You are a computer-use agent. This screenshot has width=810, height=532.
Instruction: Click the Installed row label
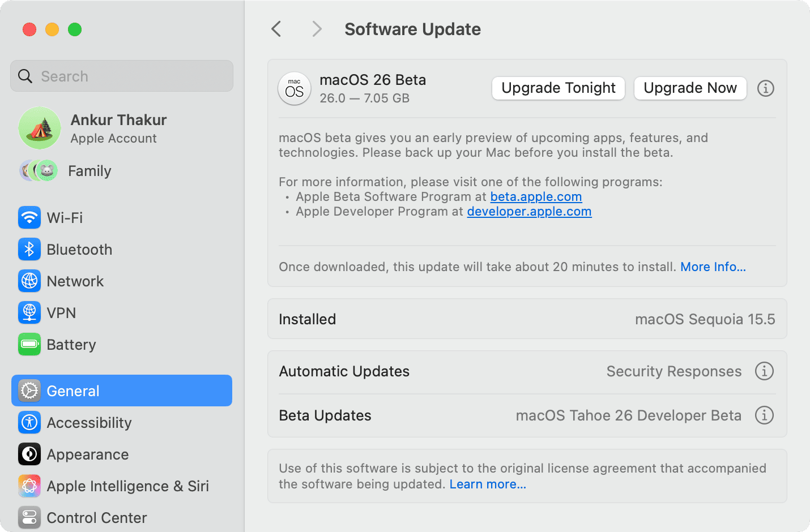308,319
